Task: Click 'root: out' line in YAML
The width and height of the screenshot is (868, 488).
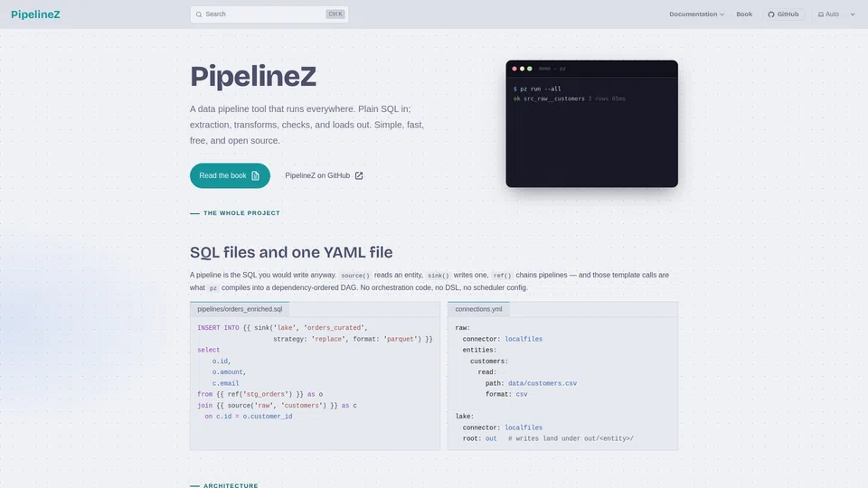Action: [x=479, y=438]
